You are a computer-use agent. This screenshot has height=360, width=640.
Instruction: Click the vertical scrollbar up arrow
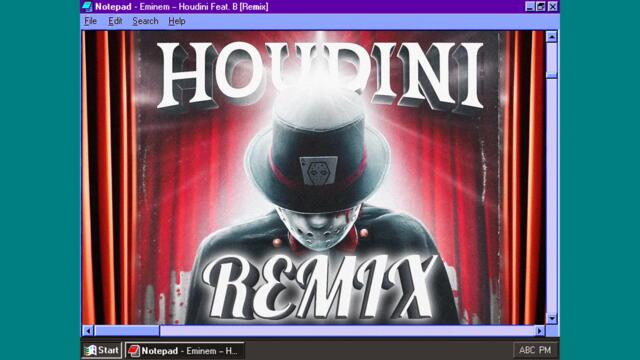[x=551, y=37]
